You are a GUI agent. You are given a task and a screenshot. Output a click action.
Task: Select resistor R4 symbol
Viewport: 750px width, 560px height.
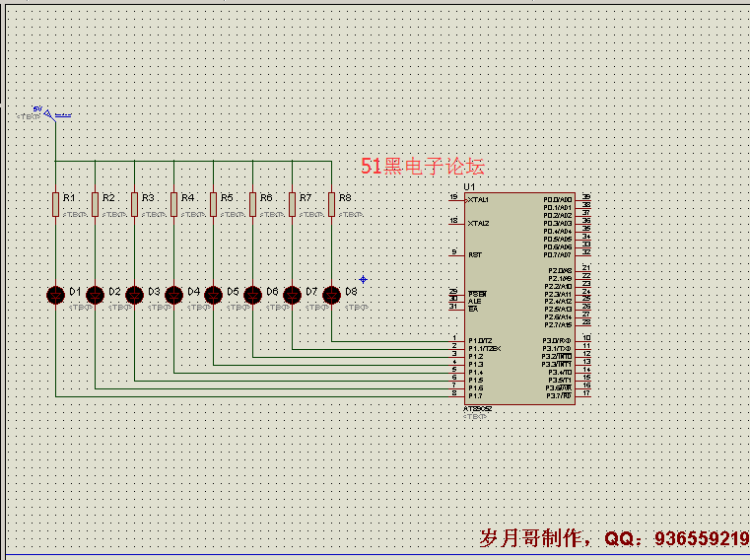(x=173, y=204)
